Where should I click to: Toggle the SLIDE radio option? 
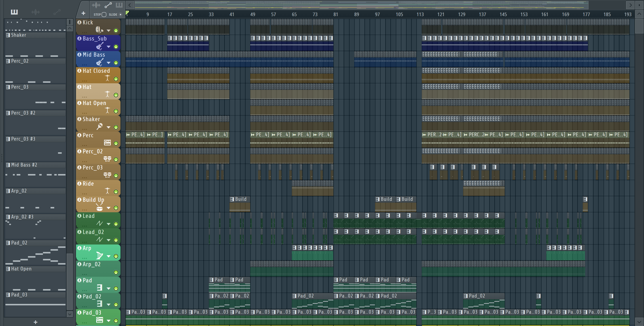121,15
